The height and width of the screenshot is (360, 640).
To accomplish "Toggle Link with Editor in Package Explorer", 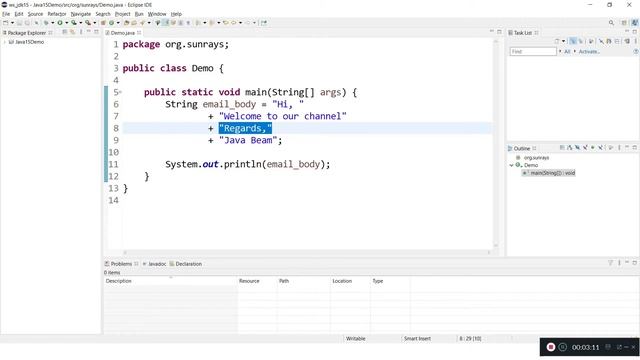I will [72, 32].
